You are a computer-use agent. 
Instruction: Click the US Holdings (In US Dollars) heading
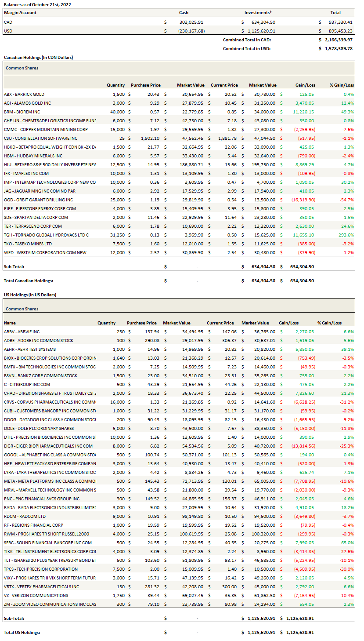(30, 295)
